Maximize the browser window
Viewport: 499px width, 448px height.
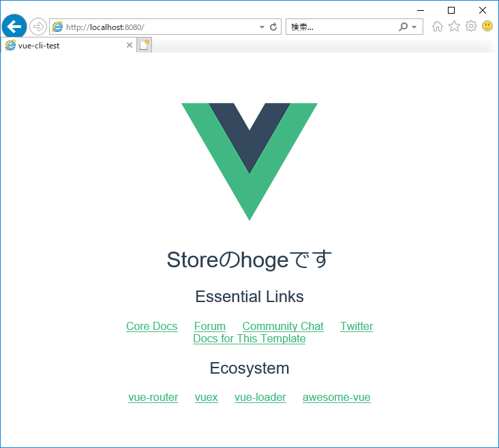point(451,10)
